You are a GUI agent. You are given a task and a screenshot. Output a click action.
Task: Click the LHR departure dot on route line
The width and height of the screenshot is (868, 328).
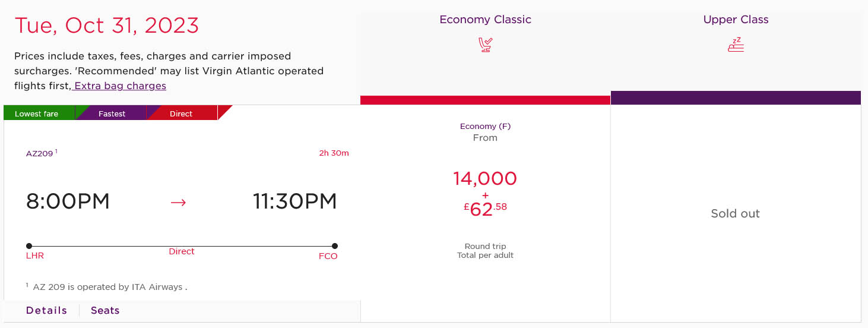coord(29,246)
